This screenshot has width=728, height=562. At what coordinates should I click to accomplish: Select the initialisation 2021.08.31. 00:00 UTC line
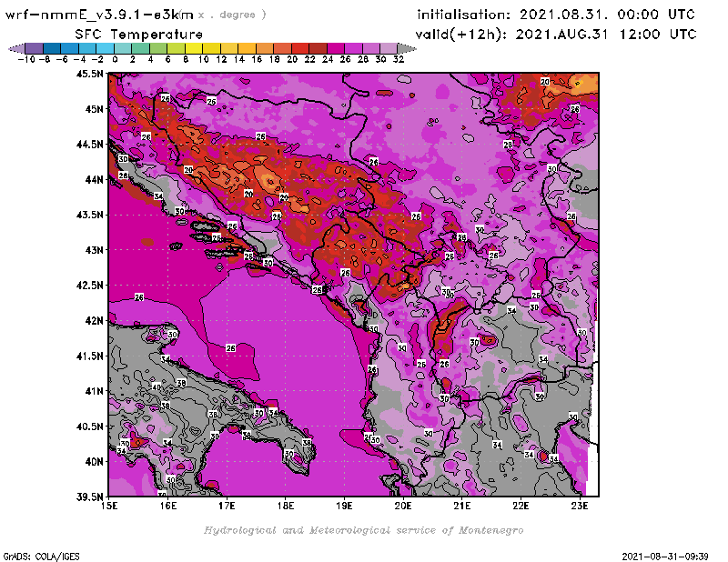pyautogui.click(x=556, y=15)
